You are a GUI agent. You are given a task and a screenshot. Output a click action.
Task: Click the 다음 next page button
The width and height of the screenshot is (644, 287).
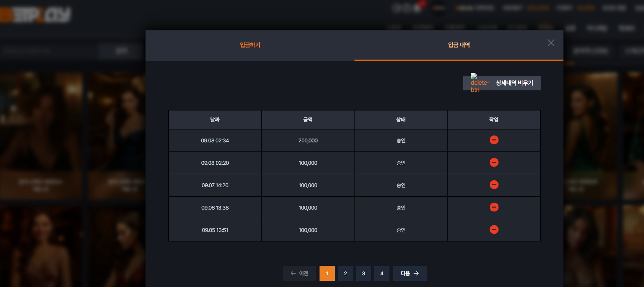pyautogui.click(x=410, y=273)
